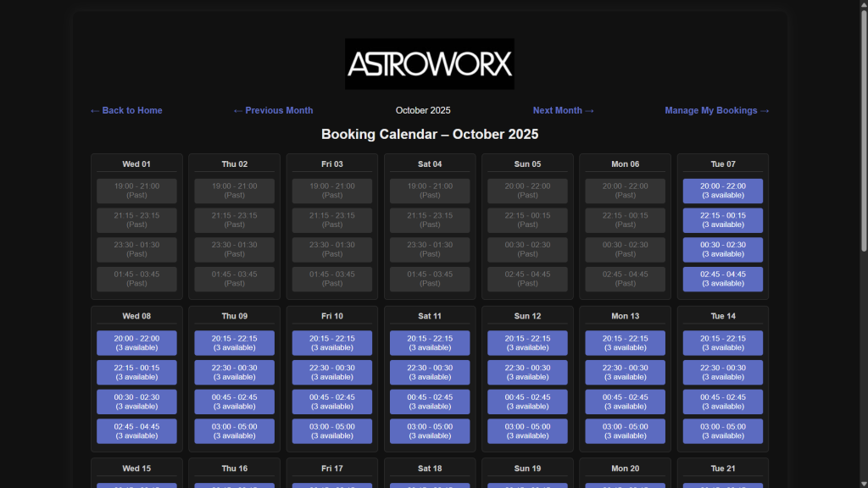Select Wed 08 slot 02:45 - 04:45
This screenshot has height=488, width=868.
pos(136,431)
